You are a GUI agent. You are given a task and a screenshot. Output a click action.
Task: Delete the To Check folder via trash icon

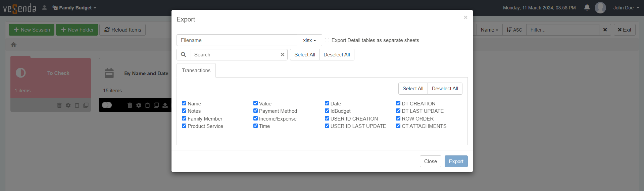(59, 105)
